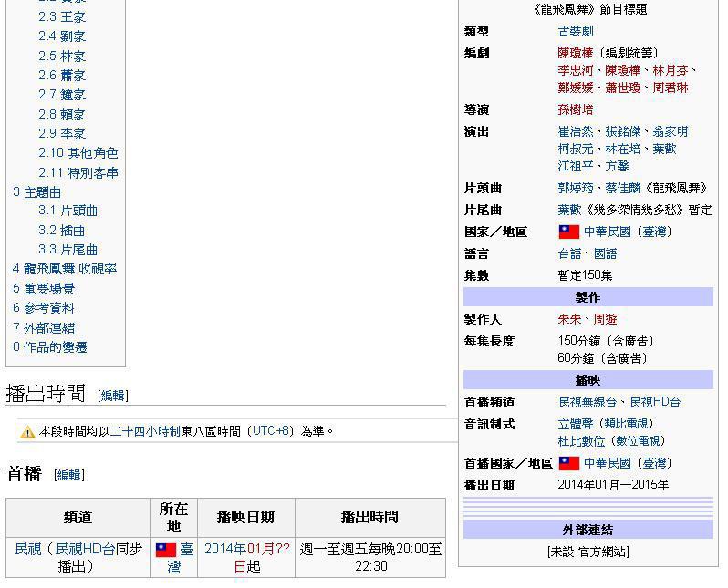Go to 3.1 片頭曲 subsection

click(x=68, y=211)
